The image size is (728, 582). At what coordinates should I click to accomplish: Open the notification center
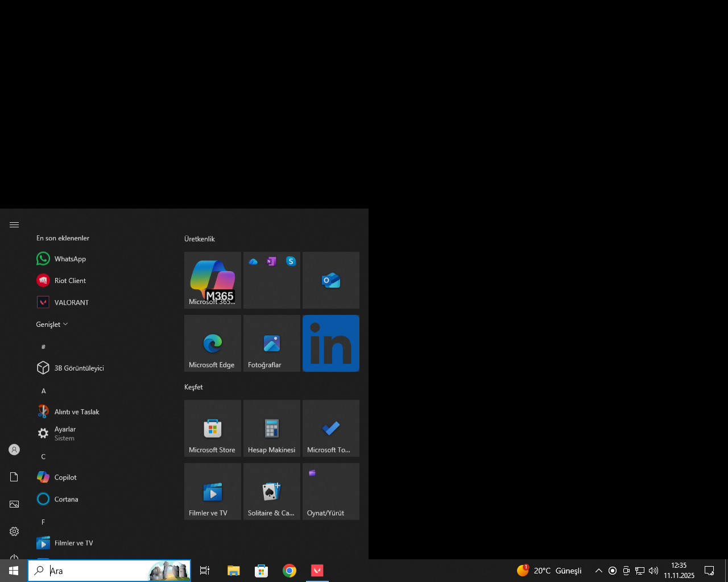tap(709, 571)
